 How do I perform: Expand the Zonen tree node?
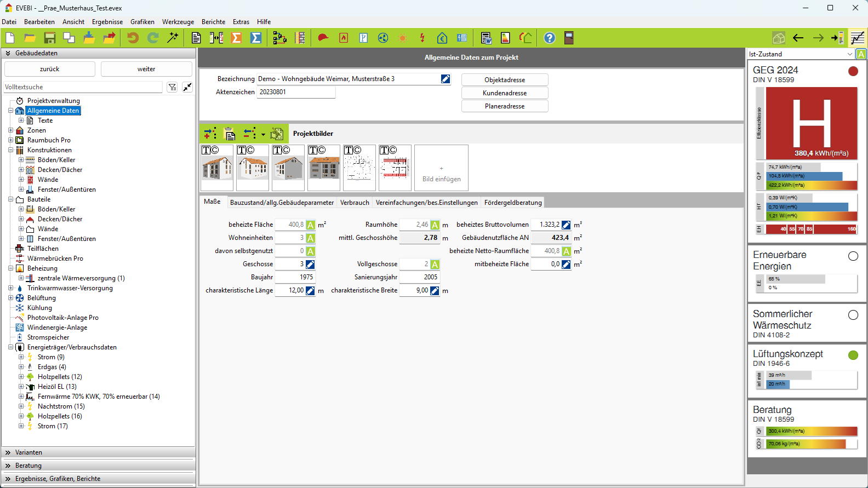pos(10,130)
